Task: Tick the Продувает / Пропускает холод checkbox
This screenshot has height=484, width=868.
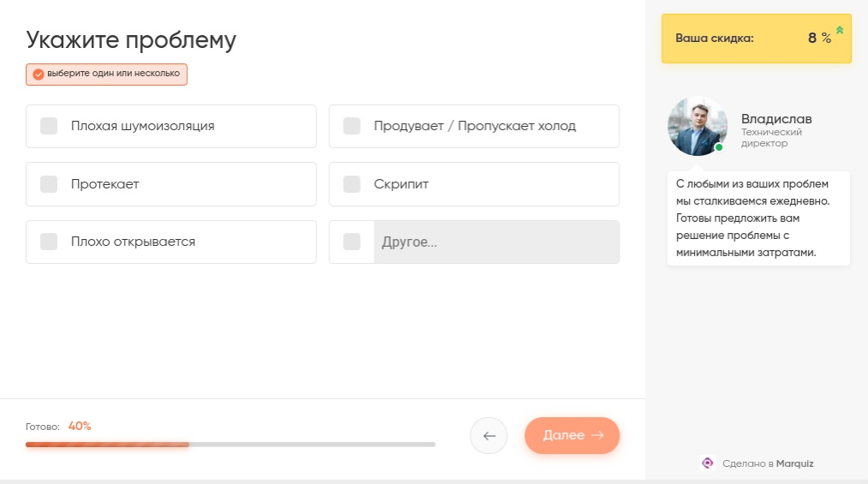Action: (351, 126)
